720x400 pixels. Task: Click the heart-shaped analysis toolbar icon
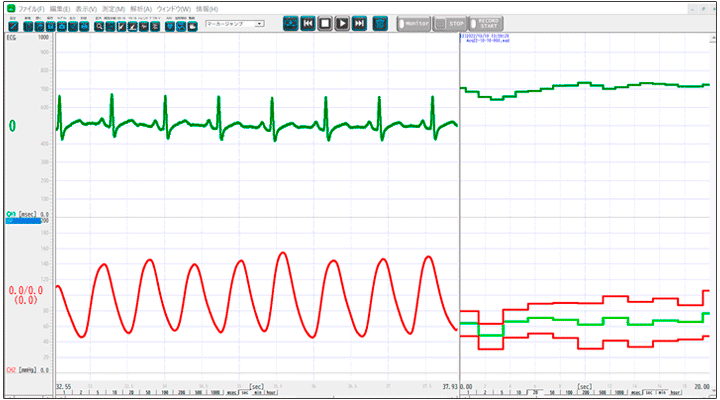(x=170, y=27)
